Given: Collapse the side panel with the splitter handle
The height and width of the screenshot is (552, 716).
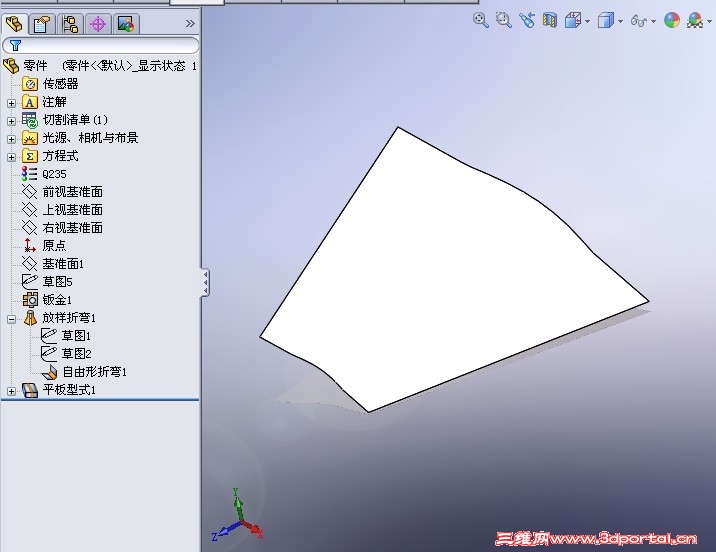Looking at the screenshot, I should click(x=205, y=282).
